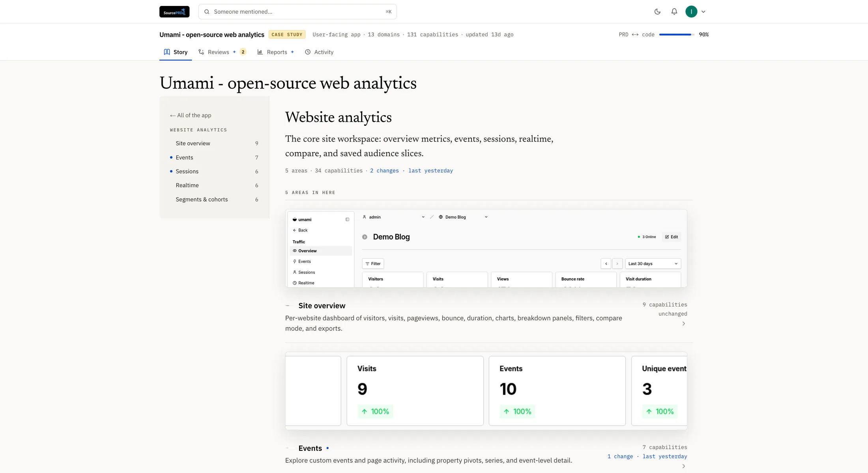The height and width of the screenshot is (473, 868).
Task: Switch to the Activity tab
Action: click(319, 52)
